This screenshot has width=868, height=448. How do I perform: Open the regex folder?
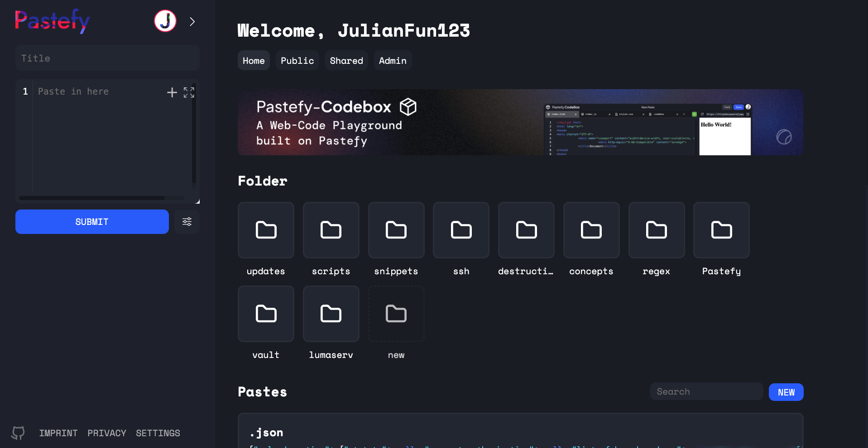[x=656, y=230]
